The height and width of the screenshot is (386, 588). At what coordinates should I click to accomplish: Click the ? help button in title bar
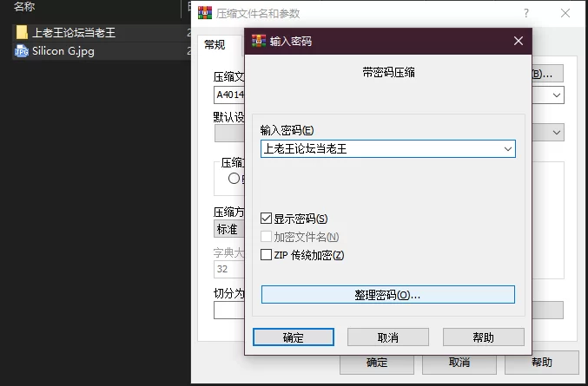click(x=526, y=13)
